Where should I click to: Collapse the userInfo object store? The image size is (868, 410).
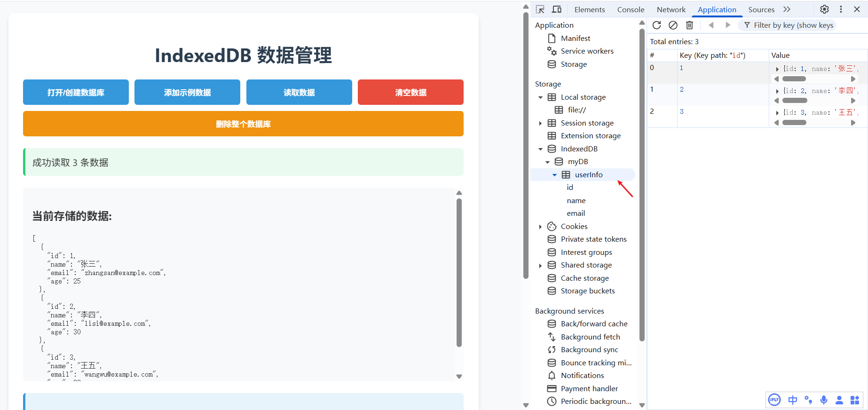pyautogui.click(x=554, y=175)
